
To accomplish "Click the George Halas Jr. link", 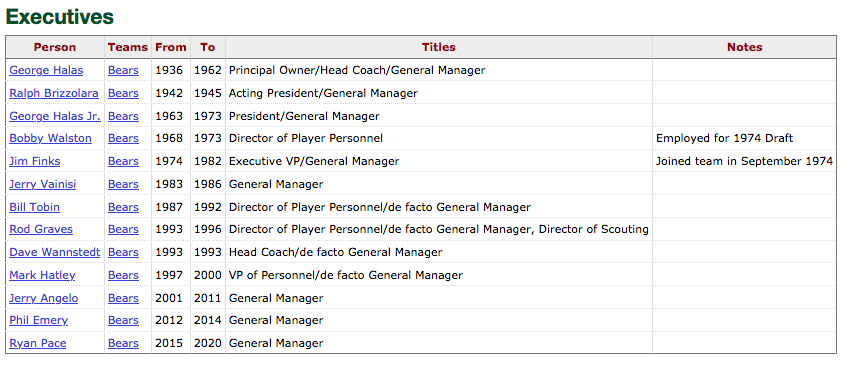I will coord(55,116).
